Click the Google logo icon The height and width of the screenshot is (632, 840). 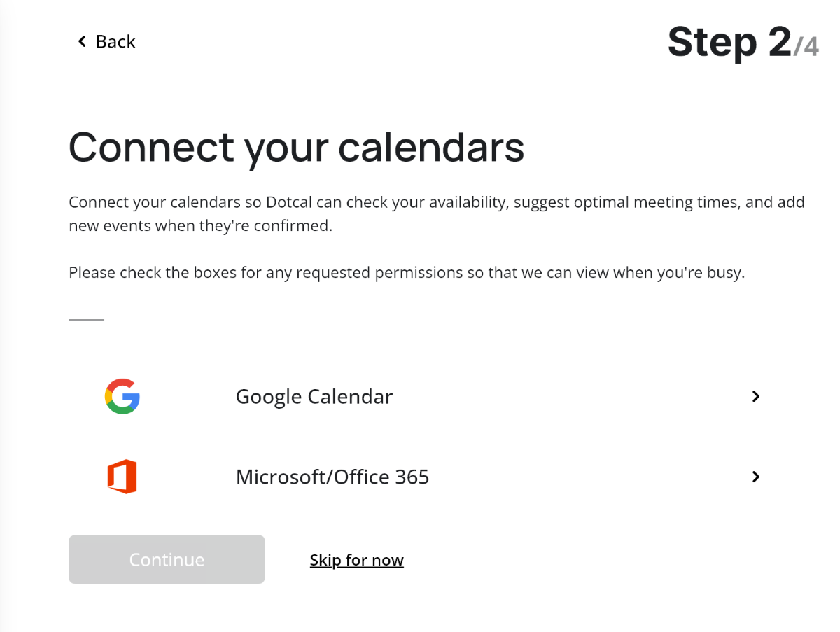coord(122,396)
